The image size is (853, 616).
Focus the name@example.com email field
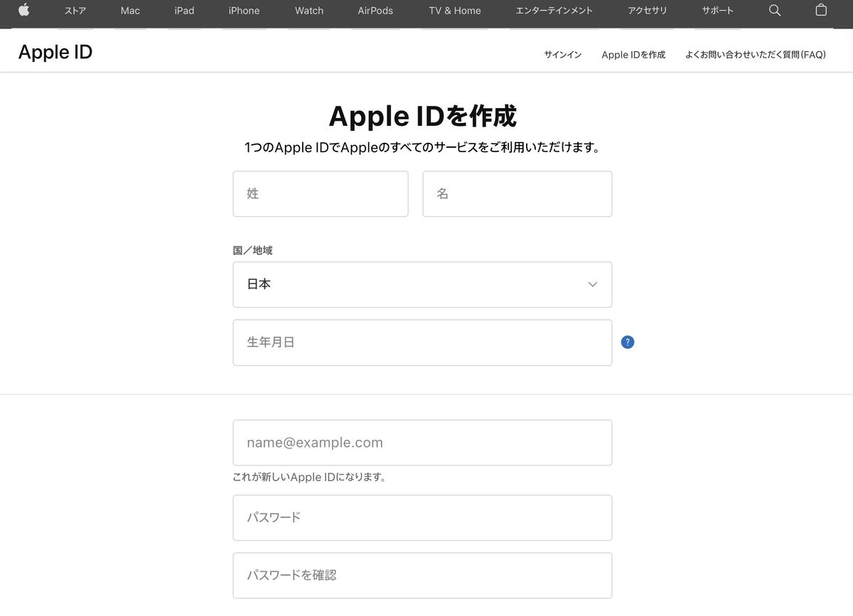[x=422, y=443]
